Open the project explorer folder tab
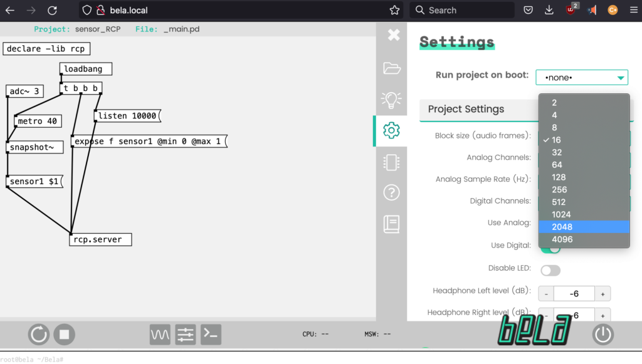Image resolution: width=642 pixels, height=364 pixels. point(391,68)
